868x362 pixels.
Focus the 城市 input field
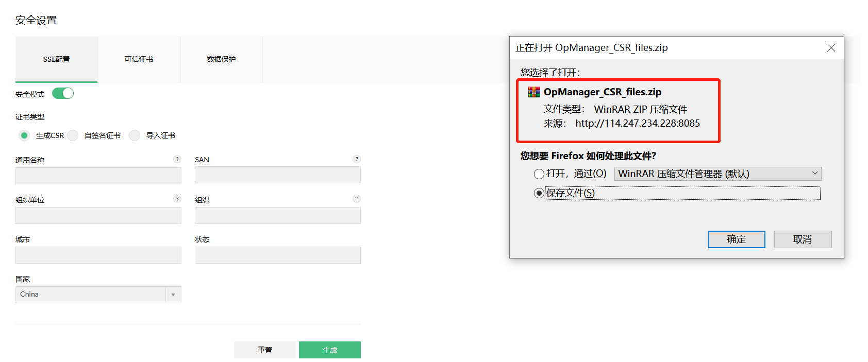[98, 255]
